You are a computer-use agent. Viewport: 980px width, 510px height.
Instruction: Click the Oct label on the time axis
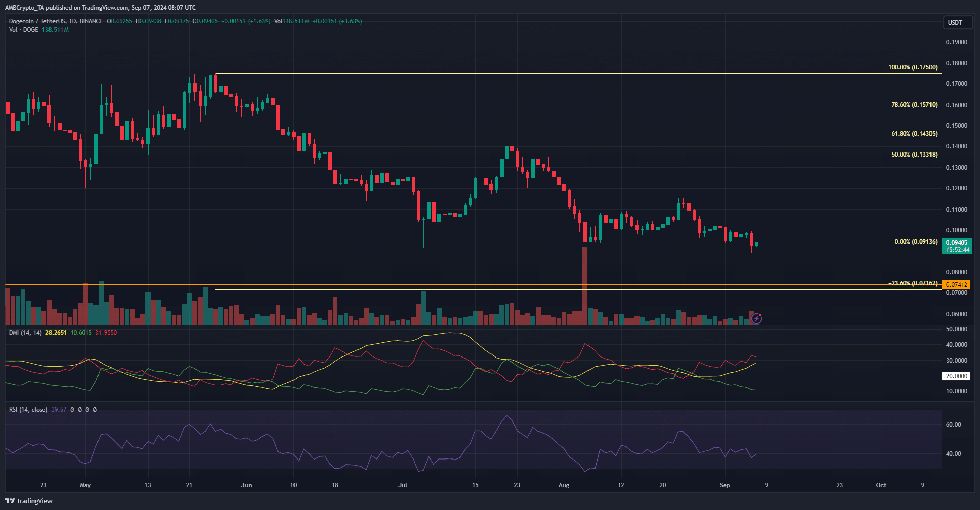click(x=881, y=485)
